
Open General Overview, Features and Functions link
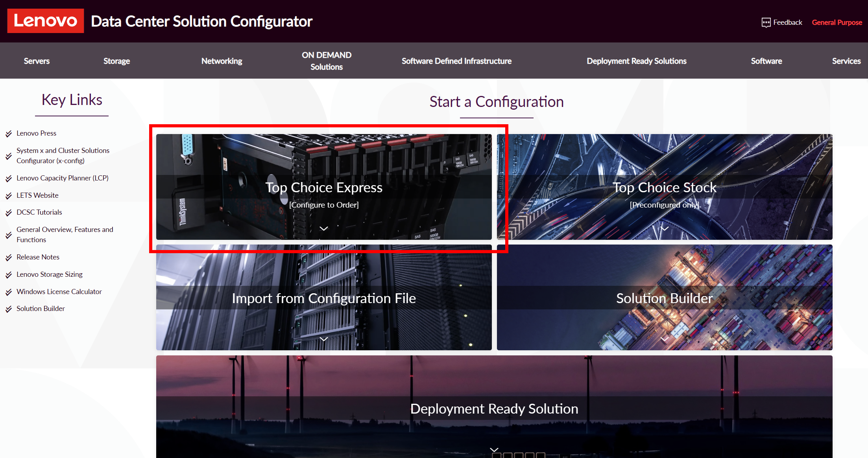pyautogui.click(x=65, y=235)
